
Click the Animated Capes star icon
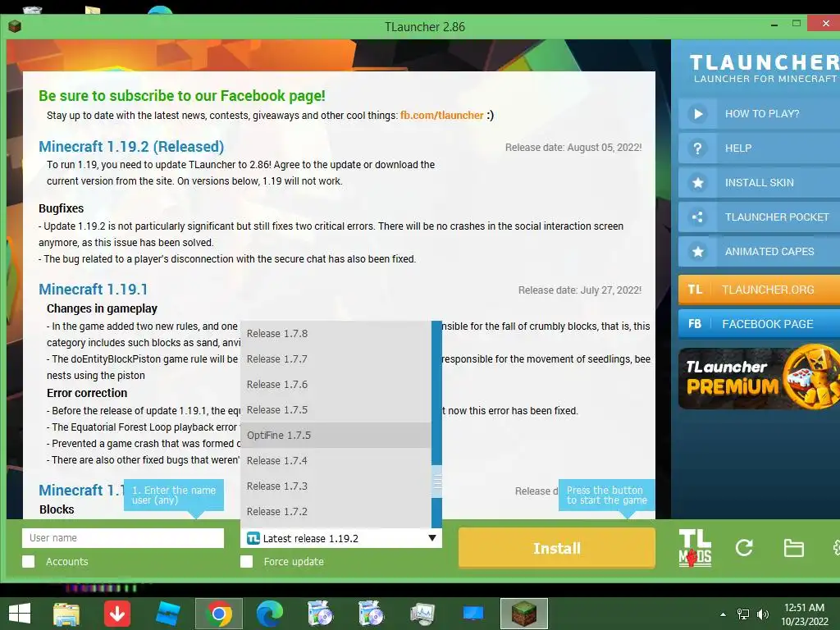(697, 251)
